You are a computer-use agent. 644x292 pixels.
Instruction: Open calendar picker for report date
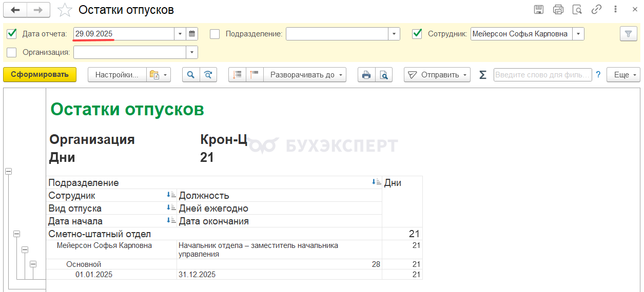[x=192, y=34]
